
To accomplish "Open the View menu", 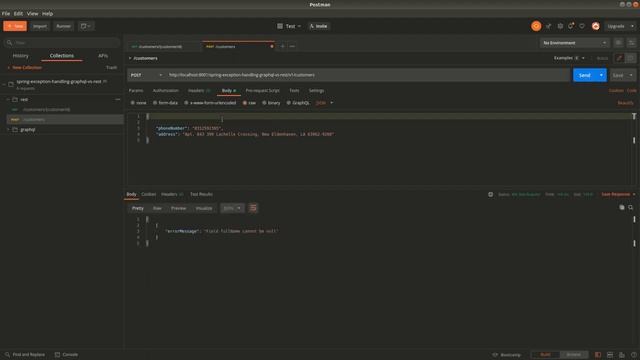I will pyautogui.click(x=32, y=13).
